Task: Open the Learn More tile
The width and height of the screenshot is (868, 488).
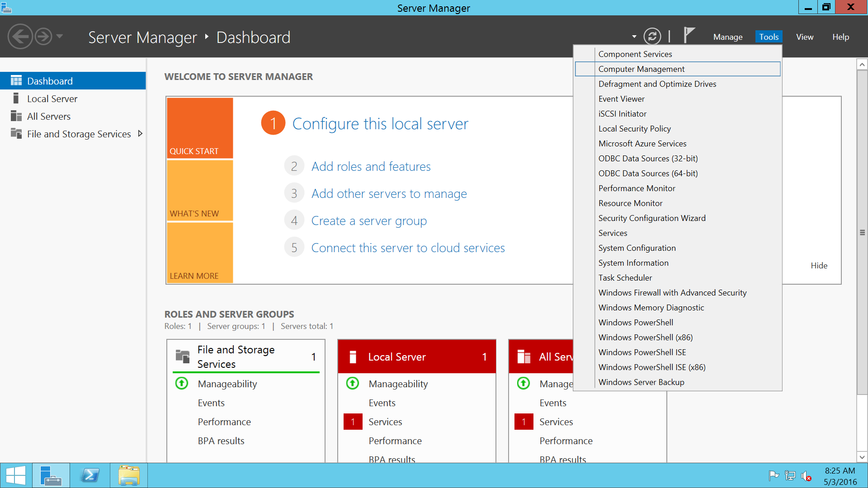Action: tap(200, 253)
